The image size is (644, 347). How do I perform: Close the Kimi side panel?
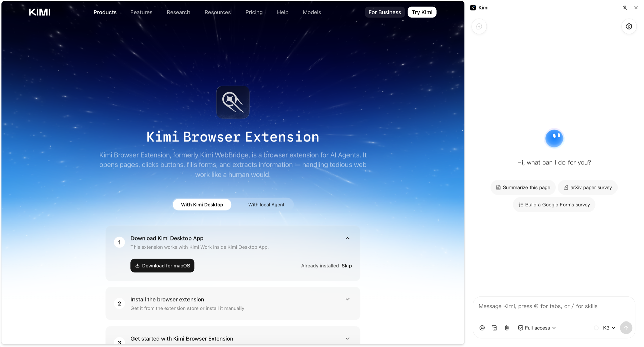(x=636, y=8)
